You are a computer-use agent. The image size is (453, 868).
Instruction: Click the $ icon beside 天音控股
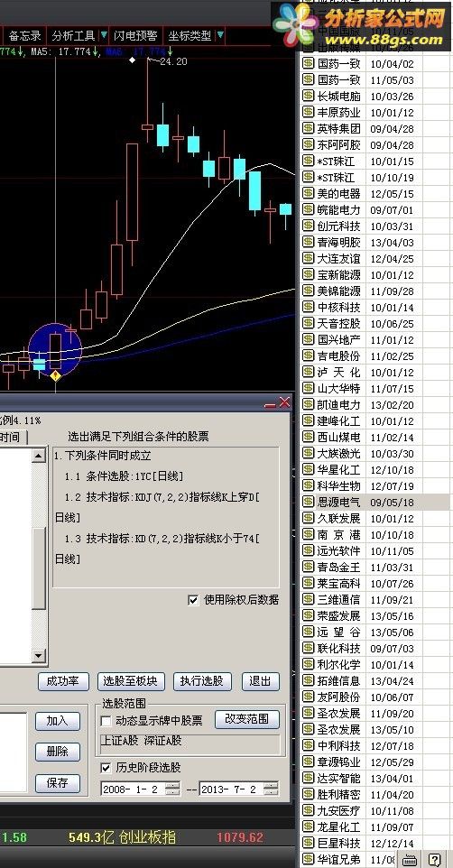point(308,323)
